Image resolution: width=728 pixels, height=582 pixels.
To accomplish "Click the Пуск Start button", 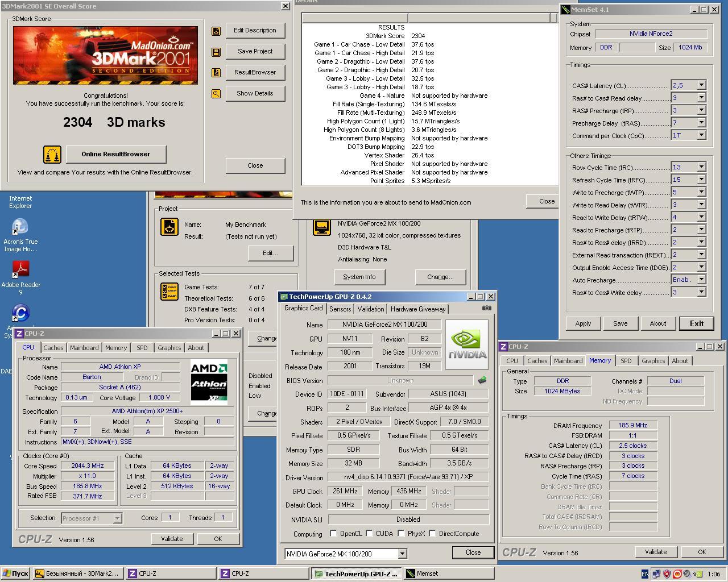I will click(x=15, y=574).
